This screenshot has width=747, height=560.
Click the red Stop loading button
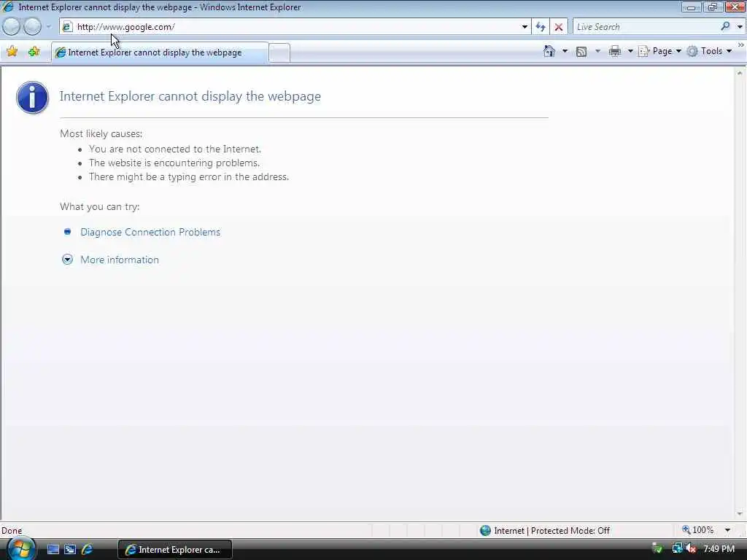(x=559, y=27)
